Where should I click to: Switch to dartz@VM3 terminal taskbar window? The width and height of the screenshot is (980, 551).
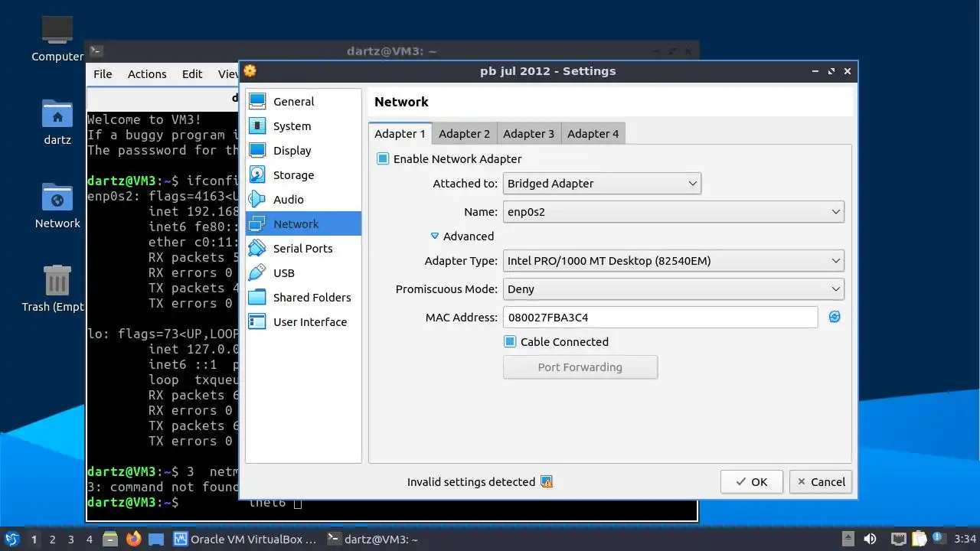pyautogui.click(x=373, y=540)
